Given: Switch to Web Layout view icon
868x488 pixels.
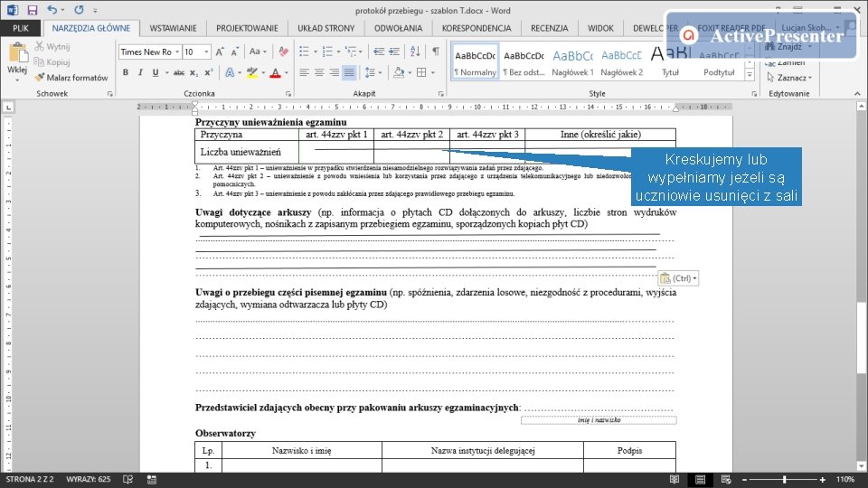Looking at the screenshot, I should [x=726, y=479].
